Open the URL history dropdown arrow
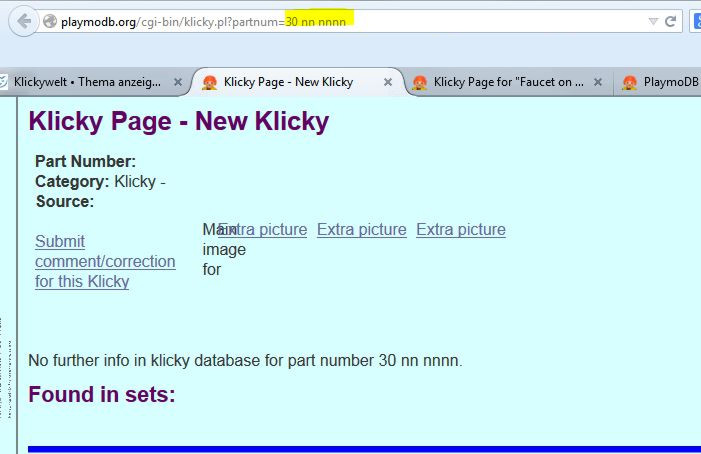This screenshot has height=454, width=701. 653,21
